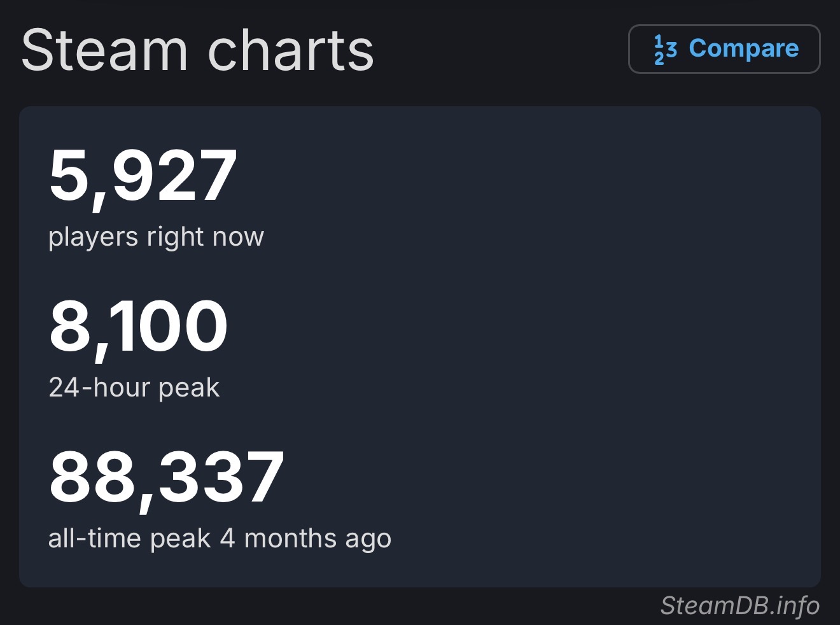Click the word 'months' in the bottom label
Image resolution: width=840 pixels, height=625 pixels.
(290, 538)
